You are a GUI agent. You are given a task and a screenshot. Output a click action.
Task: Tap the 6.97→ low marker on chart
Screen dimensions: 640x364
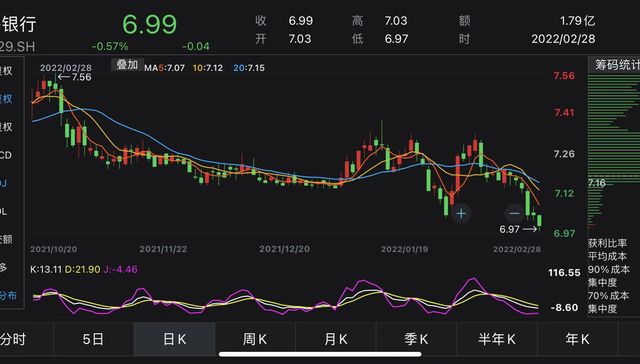point(518,229)
